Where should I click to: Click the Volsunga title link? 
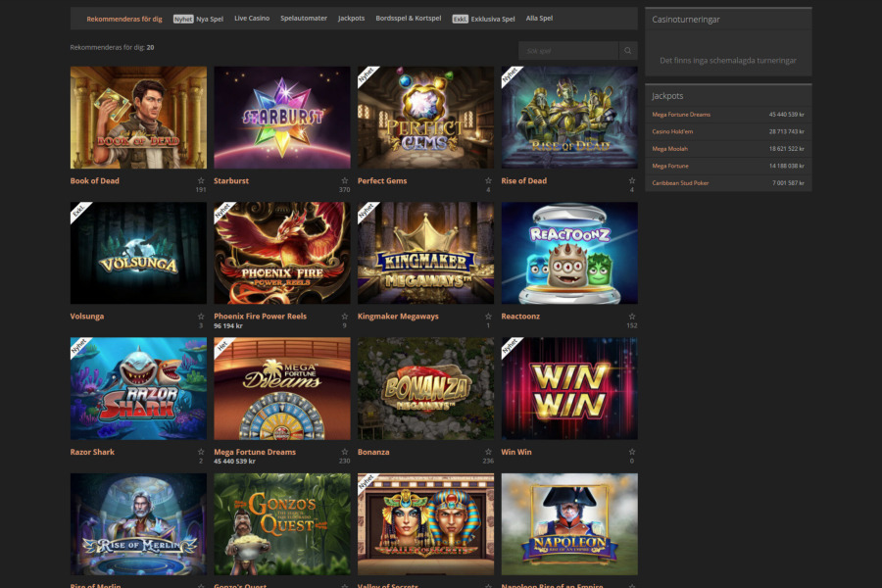tap(87, 317)
